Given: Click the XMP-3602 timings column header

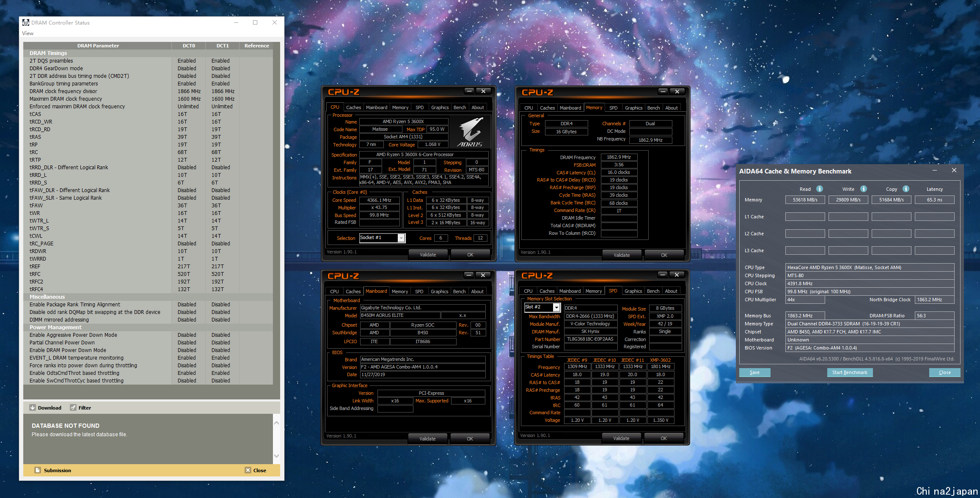Looking at the screenshot, I should click(x=660, y=360).
